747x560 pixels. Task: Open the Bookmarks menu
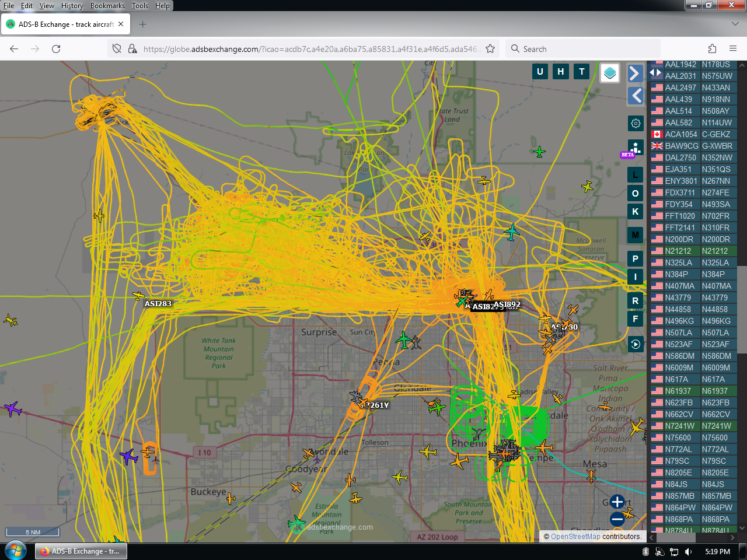point(107,6)
